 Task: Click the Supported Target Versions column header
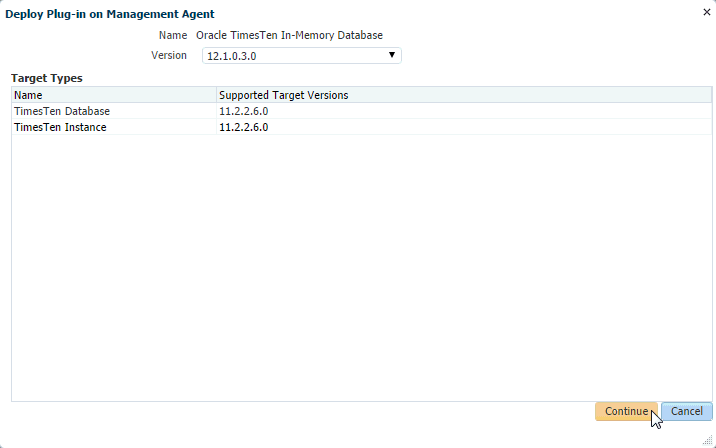pos(464,95)
